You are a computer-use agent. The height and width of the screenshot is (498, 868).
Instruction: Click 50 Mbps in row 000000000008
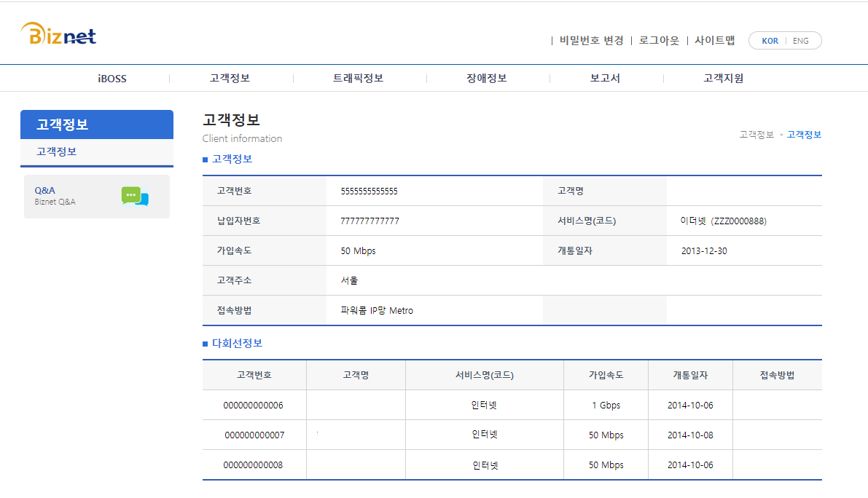606,465
